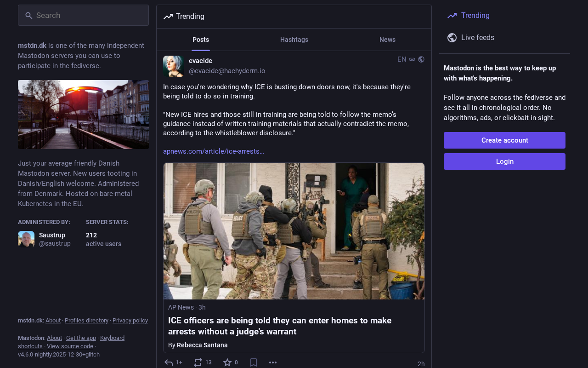Bookmark the trending post

click(254, 362)
